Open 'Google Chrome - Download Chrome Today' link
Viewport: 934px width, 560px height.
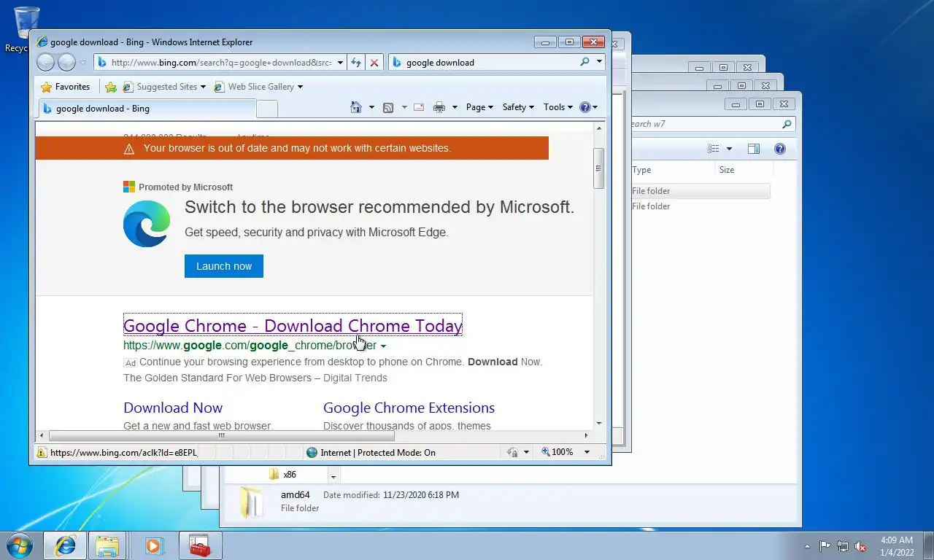point(293,325)
